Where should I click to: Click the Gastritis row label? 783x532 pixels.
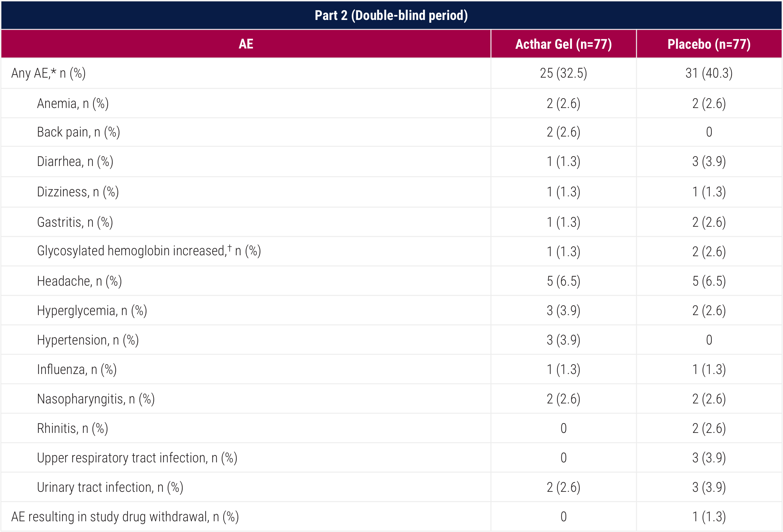(x=75, y=222)
